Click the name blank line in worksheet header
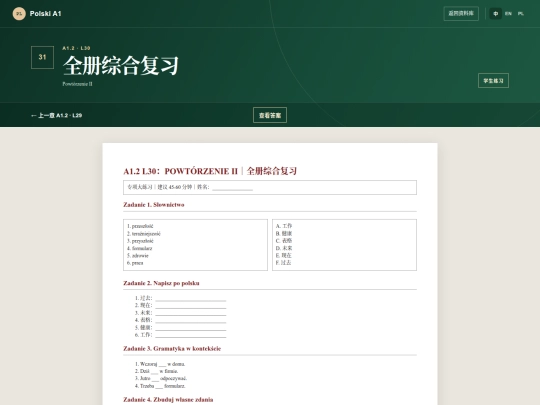The width and height of the screenshot is (540, 405). point(232,188)
